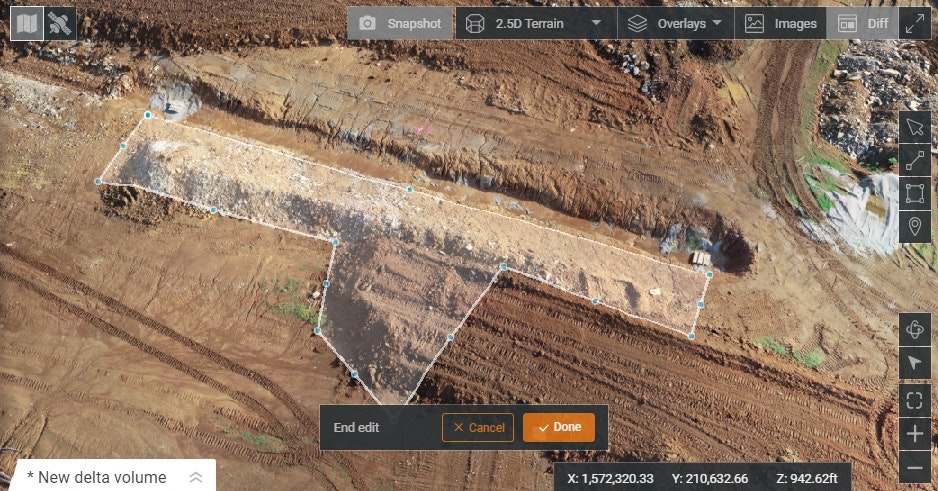This screenshot has height=491, width=938.
Task: Zoom in with the plus button
Action: [x=914, y=434]
